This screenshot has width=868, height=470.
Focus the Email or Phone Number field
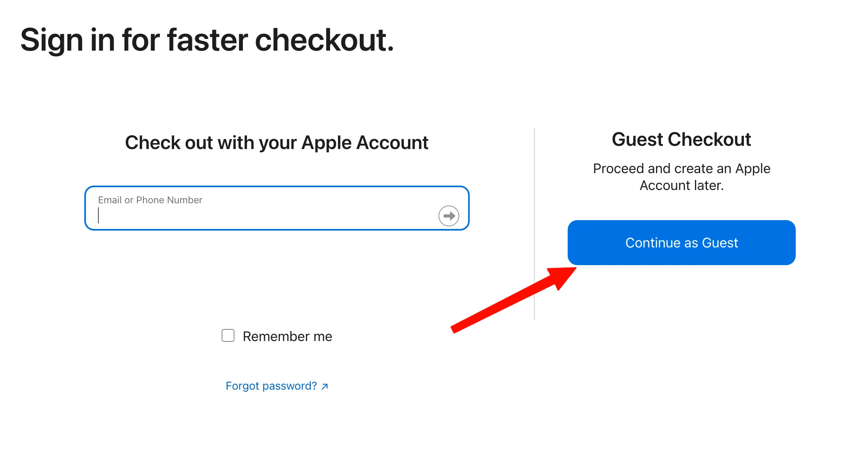point(277,208)
